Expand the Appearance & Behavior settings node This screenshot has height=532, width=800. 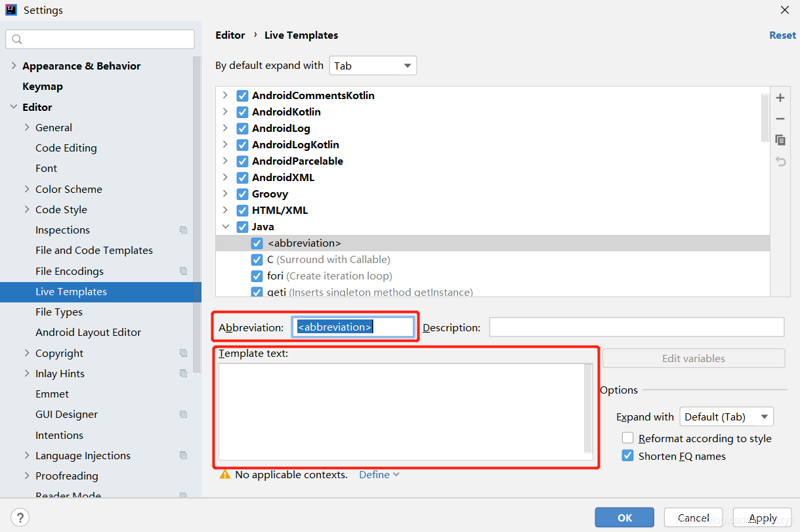pyautogui.click(x=14, y=66)
